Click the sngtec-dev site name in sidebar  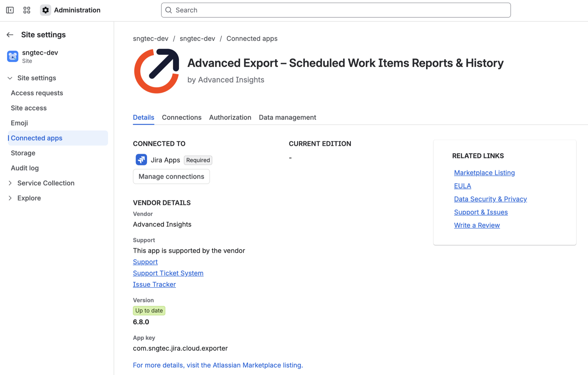40,53
